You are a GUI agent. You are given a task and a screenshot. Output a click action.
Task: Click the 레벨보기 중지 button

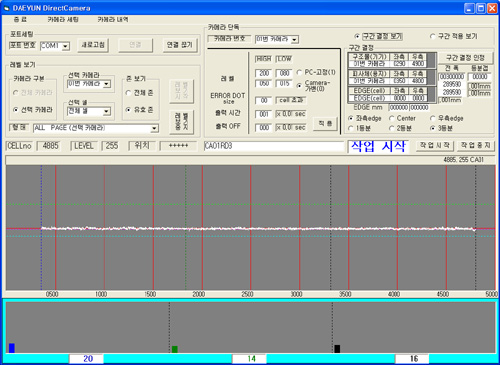(x=181, y=122)
